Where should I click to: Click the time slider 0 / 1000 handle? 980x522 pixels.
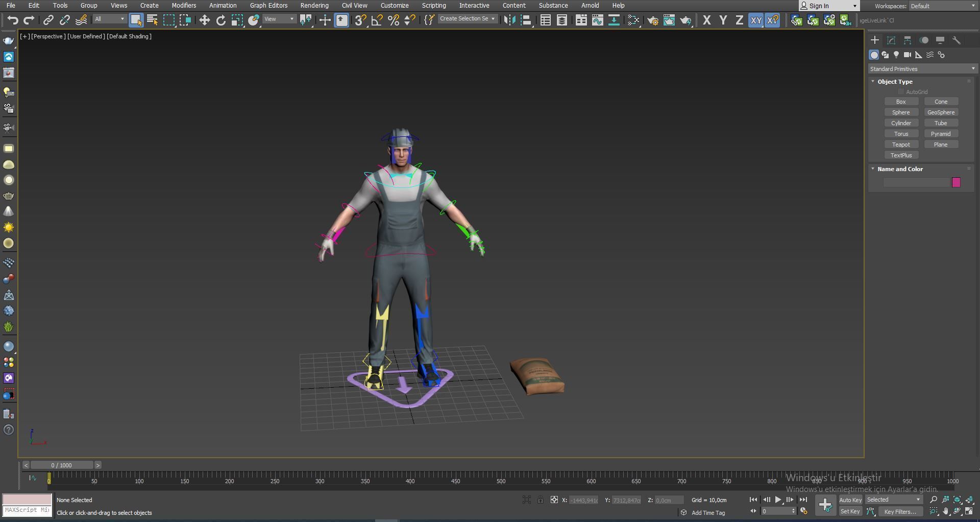(x=62, y=465)
